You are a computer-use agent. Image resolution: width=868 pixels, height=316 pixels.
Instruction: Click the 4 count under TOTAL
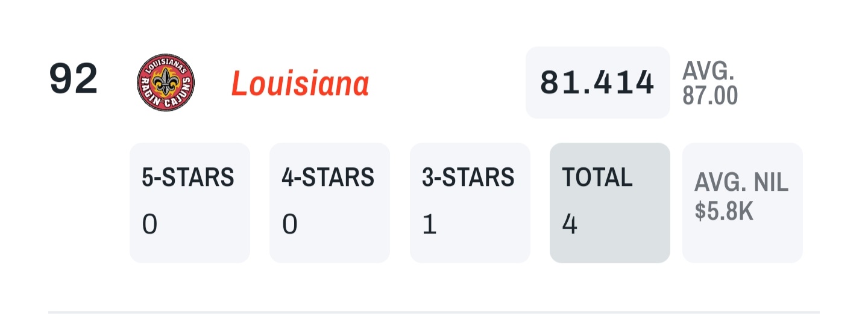pyautogui.click(x=570, y=225)
